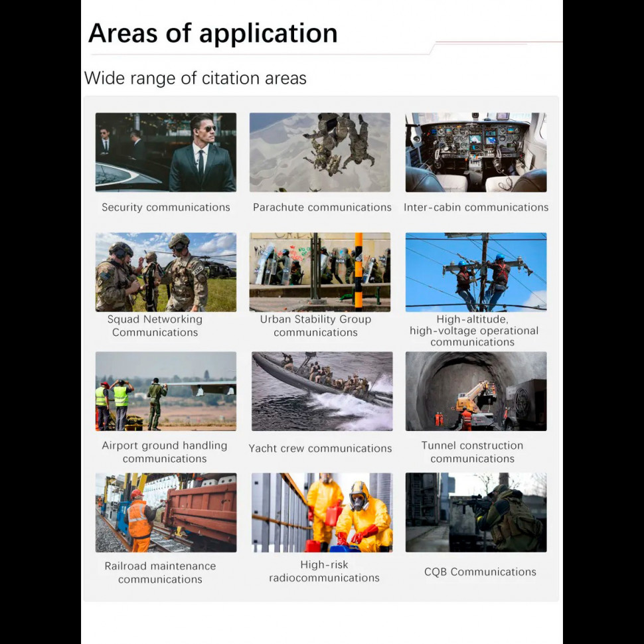Select the 'Wide range of citation areas' subtitle

coord(195,78)
